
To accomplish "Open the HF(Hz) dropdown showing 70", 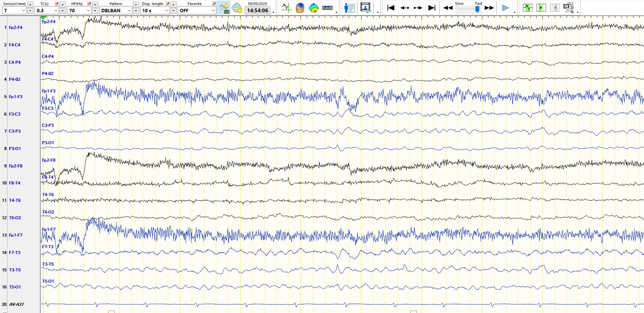I will tap(79, 11).
